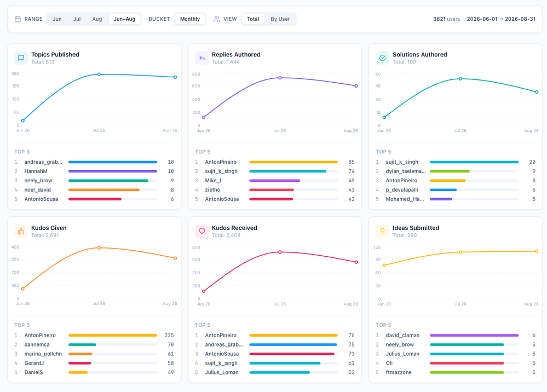Click the Jun 26 point on Ideas Submitted chart
The height and width of the screenshot is (392, 547).
tap(384, 266)
